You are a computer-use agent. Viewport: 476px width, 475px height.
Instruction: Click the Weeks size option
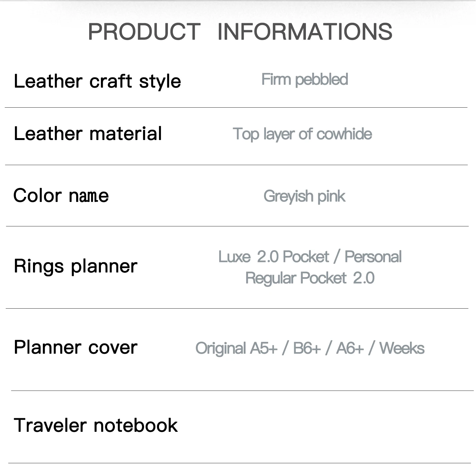[x=402, y=348]
